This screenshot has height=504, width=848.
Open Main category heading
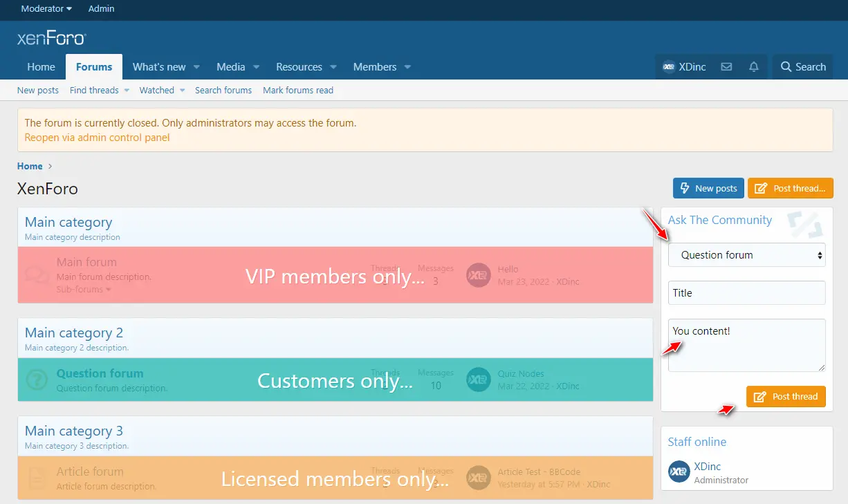pyautogui.click(x=68, y=223)
